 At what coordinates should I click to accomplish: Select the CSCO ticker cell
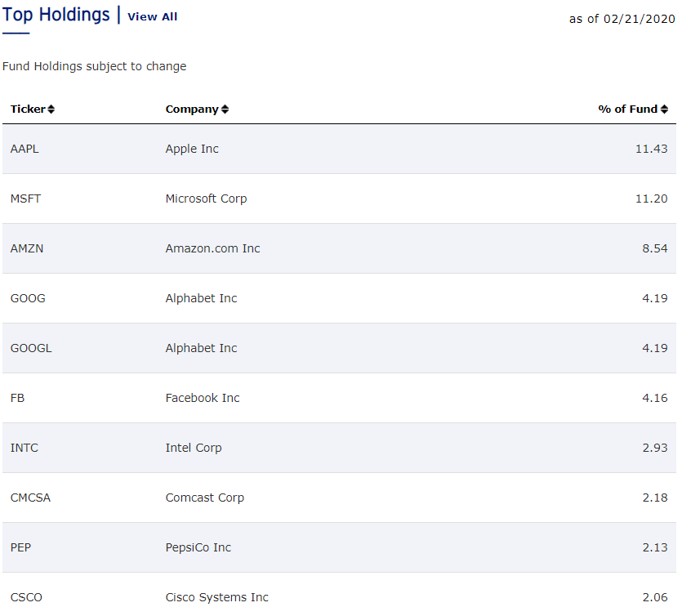[26, 597]
